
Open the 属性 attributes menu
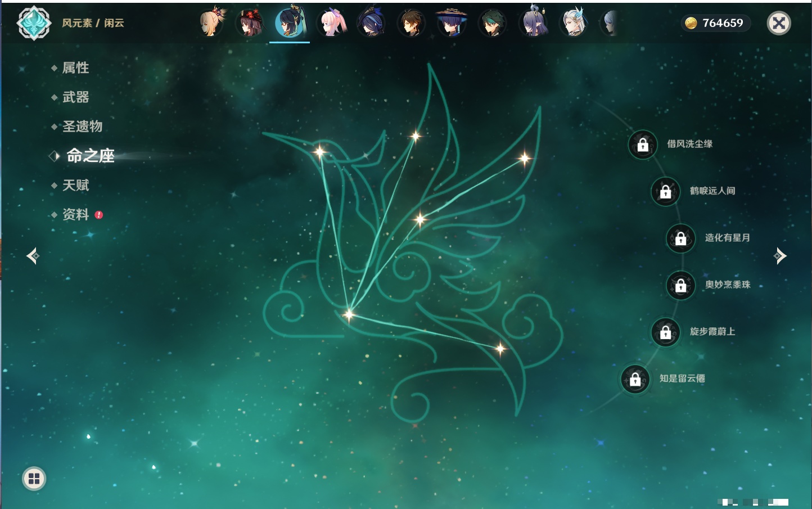coord(75,68)
